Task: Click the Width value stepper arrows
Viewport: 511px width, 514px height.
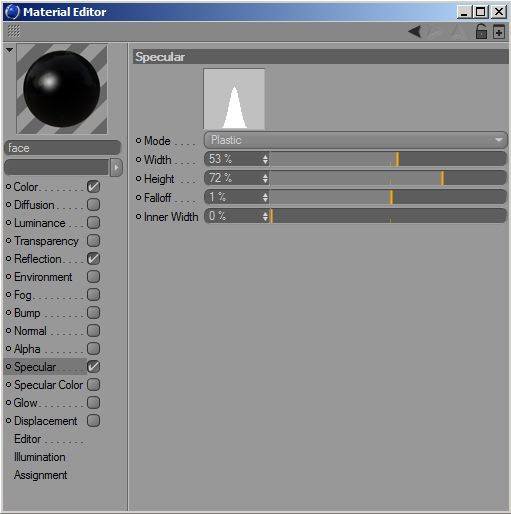Action: [x=265, y=159]
